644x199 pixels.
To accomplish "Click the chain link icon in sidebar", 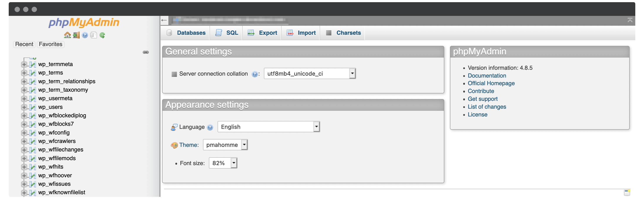I will click(146, 52).
